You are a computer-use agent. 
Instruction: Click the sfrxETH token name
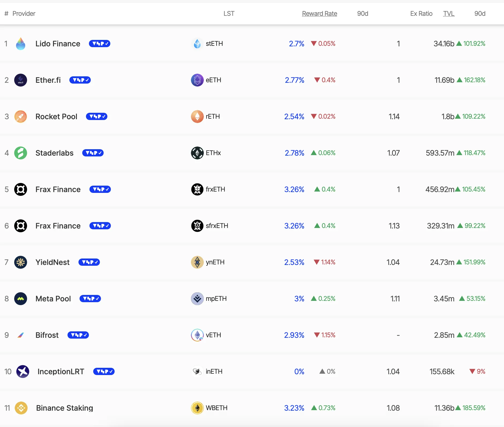[217, 226]
